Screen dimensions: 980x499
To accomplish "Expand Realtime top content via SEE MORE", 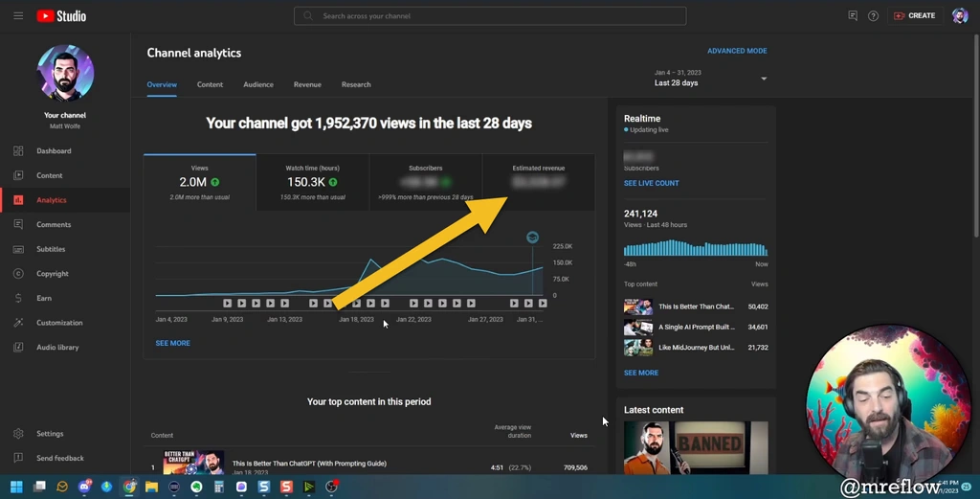I will (x=641, y=373).
